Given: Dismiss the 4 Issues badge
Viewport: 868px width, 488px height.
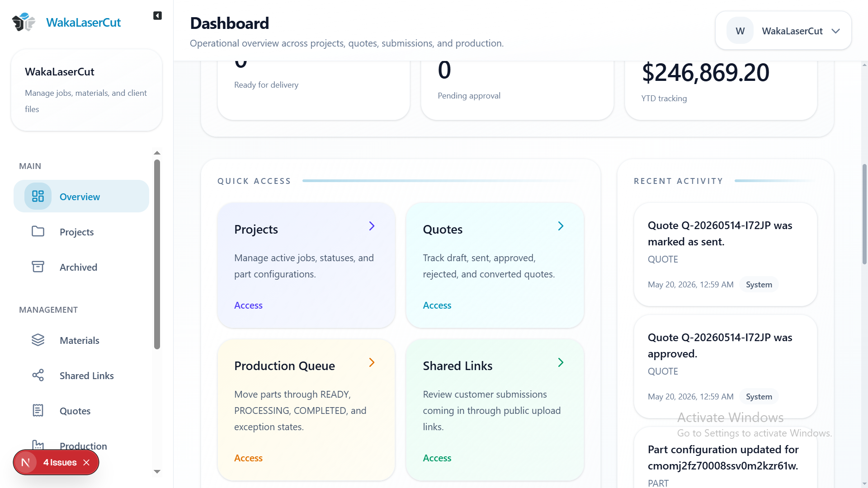Looking at the screenshot, I should (x=87, y=462).
